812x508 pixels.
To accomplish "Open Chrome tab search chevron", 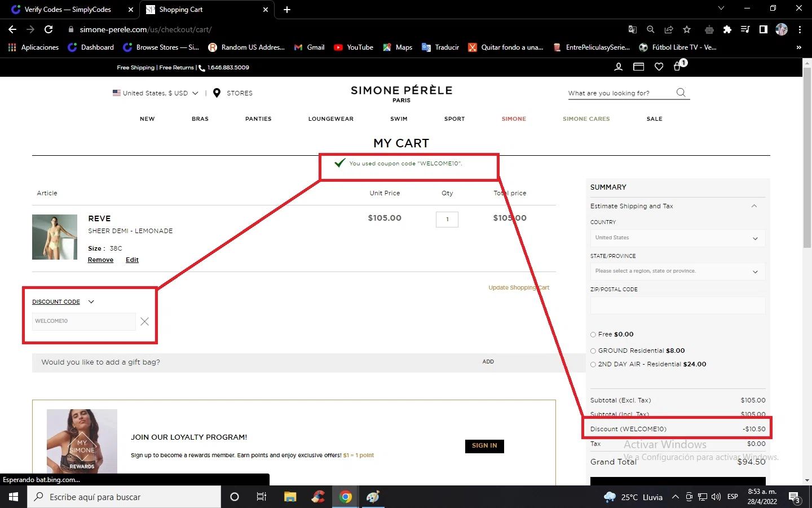I will click(721, 8).
